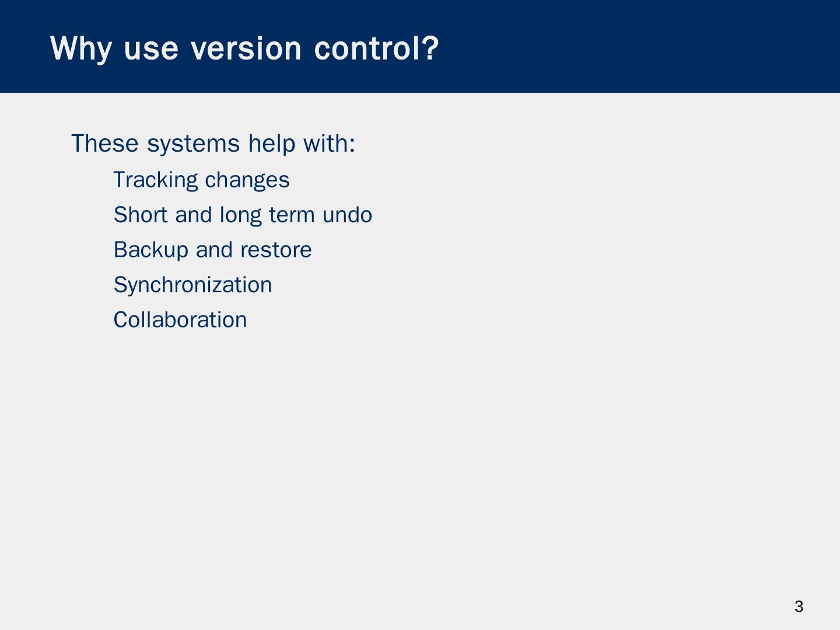Click the word "systems" in the intro line
The width and height of the screenshot is (840, 630).
click(193, 143)
